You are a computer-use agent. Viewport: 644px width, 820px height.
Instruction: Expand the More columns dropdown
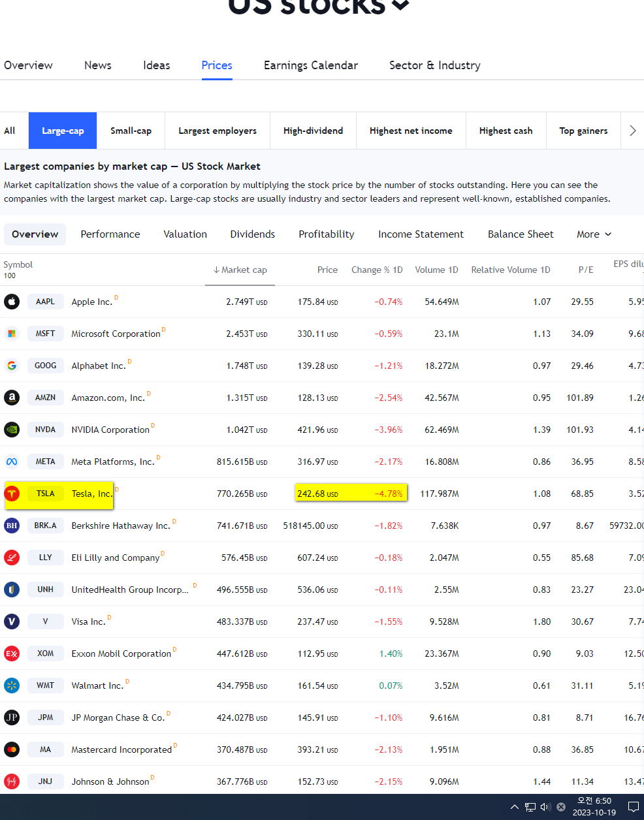click(594, 234)
